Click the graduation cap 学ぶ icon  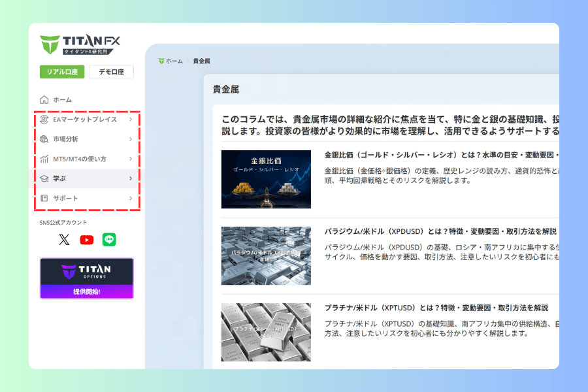(x=44, y=178)
